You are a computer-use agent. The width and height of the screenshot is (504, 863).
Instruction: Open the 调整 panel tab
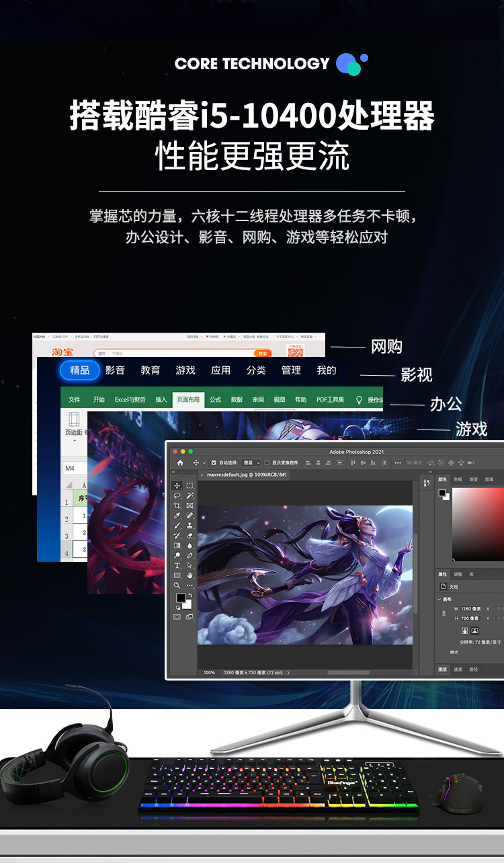(458, 575)
